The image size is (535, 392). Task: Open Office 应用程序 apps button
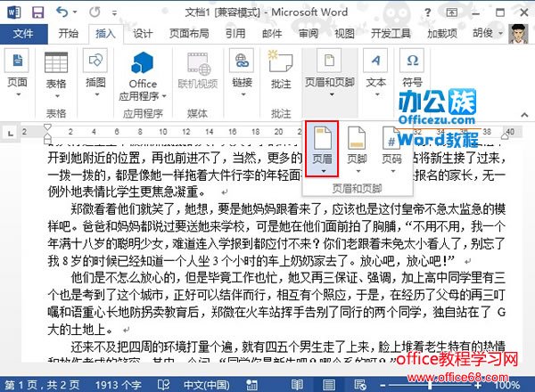[x=143, y=77]
